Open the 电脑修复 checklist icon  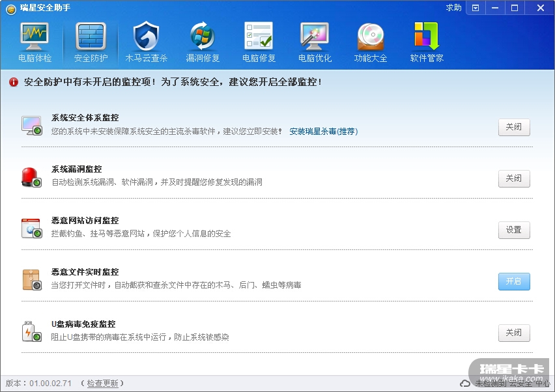[259, 36]
